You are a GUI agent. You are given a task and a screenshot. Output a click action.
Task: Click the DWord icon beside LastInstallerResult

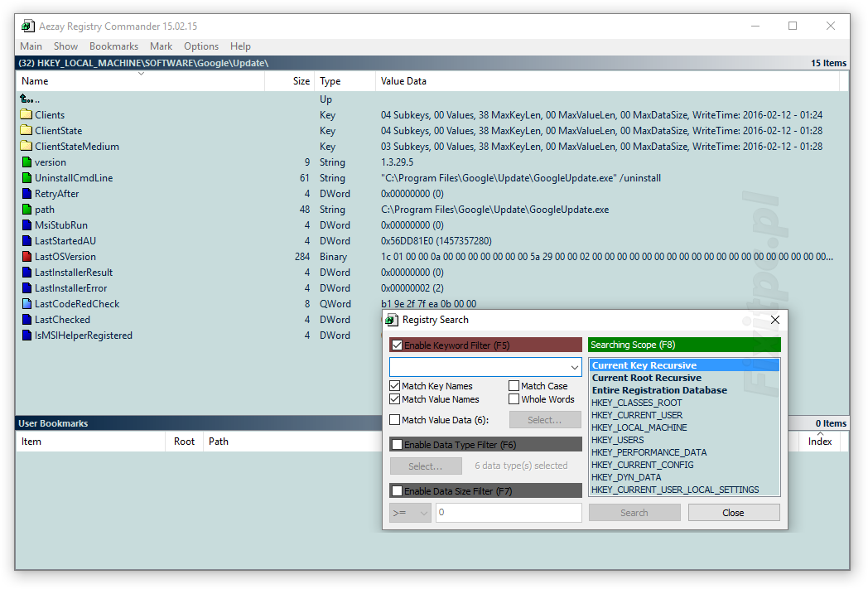point(27,273)
